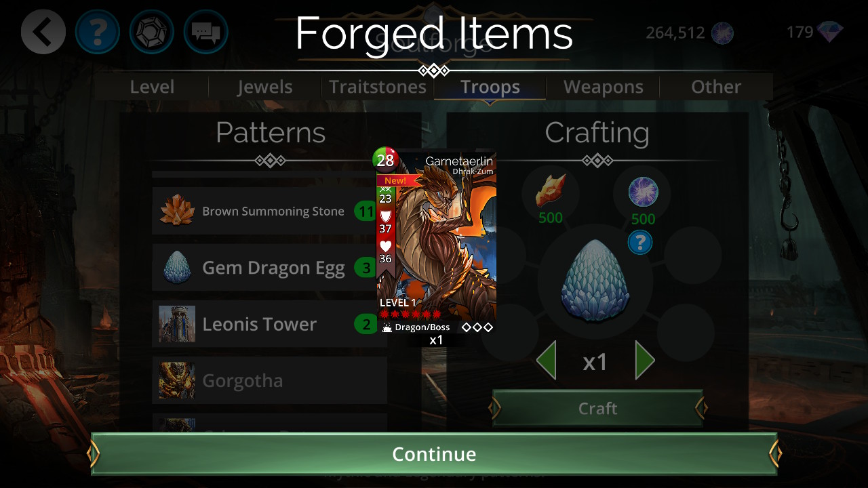Open the help question mark icon
The height and width of the screenshot is (488, 868).
click(x=98, y=31)
